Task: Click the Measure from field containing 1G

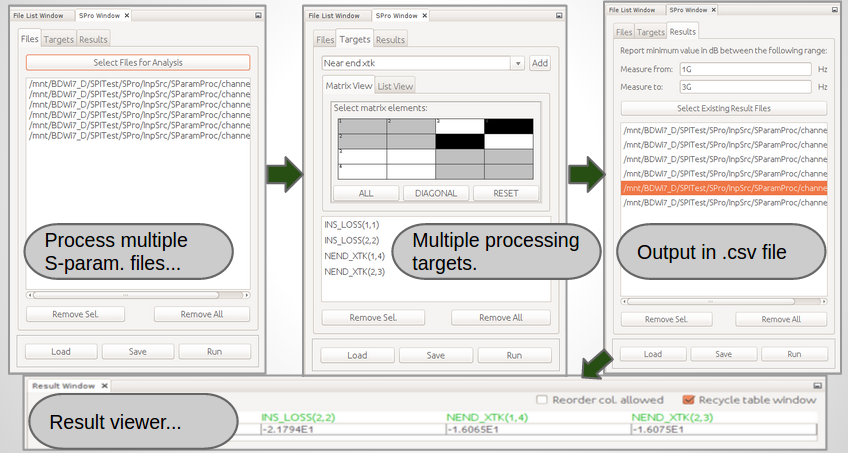Action: (744, 70)
